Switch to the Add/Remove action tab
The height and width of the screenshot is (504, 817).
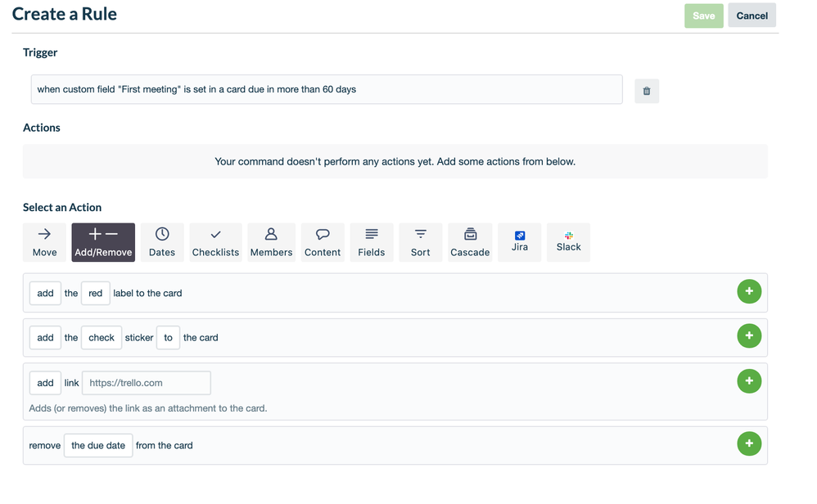click(x=102, y=241)
